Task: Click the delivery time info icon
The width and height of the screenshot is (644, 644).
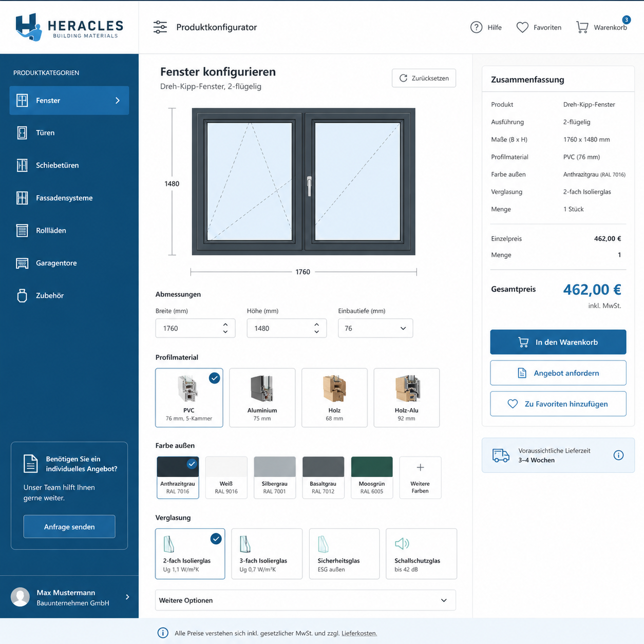Action: tap(618, 455)
